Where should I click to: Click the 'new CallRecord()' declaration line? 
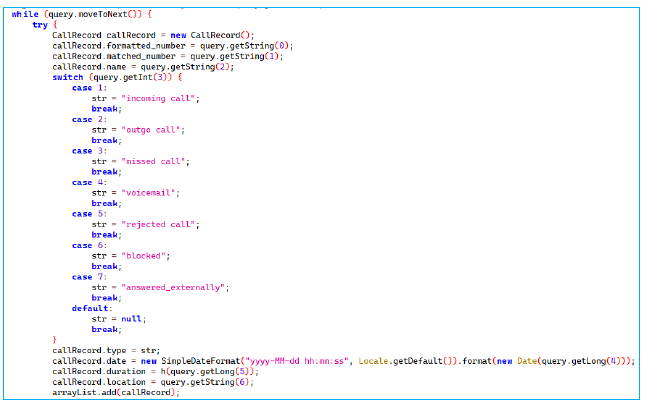(x=153, y=35)
